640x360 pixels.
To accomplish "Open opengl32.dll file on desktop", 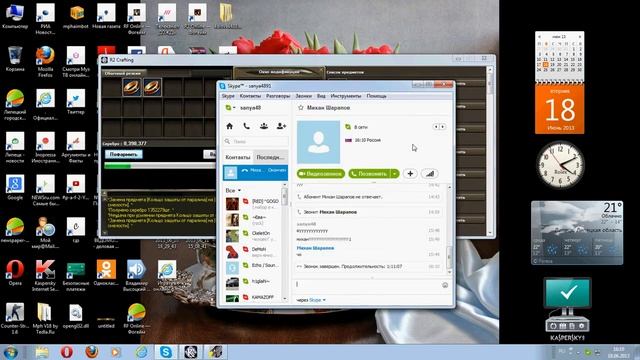I will tap(76, 316).
